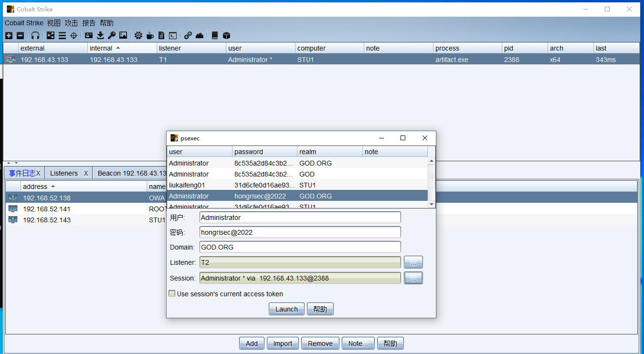Enable Use session's current access token
This screenshot has height=354, width=644.
tap(172, 294)
